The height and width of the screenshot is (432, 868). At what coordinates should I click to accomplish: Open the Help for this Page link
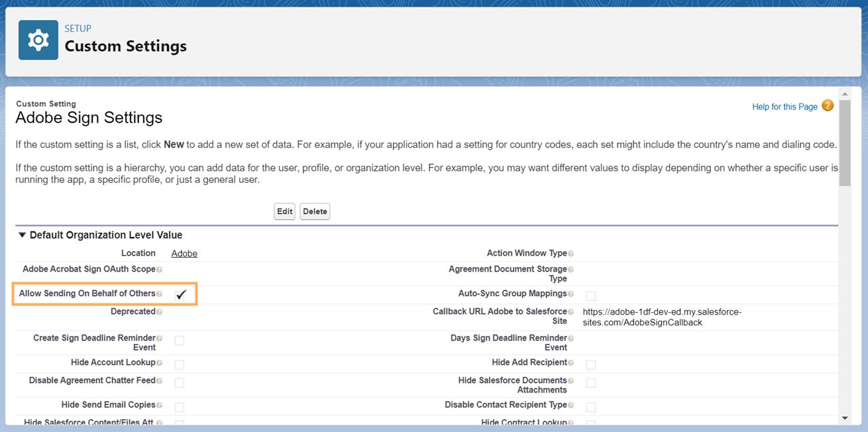pyautogui.click(x=785, y=107)
